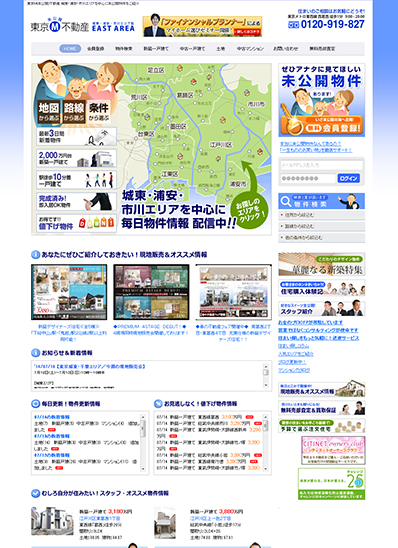Open 予算で選ぶ注文住宅 sidebar banner
The height and width of the screenshot is (548, 398).
point(321,426)
